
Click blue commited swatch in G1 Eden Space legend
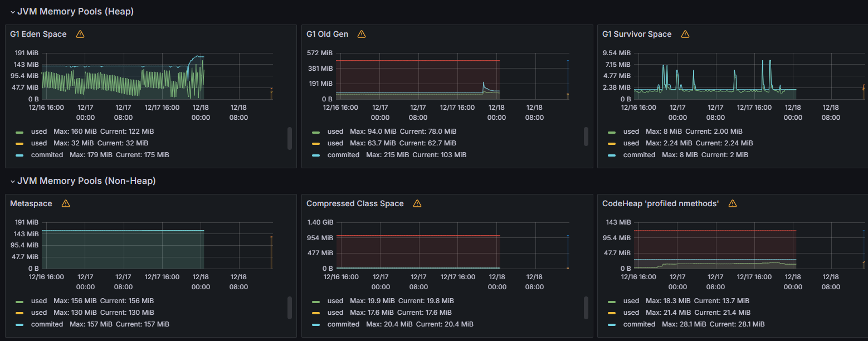pyautogui.click(x=19, y=155)
